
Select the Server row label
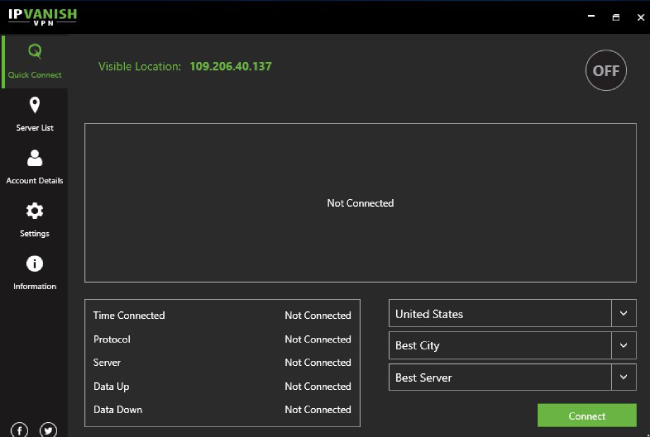point(107,362)
